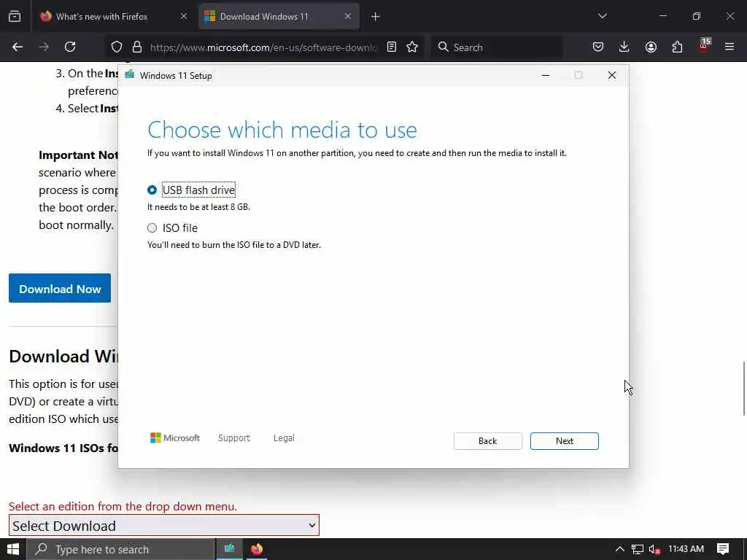The height and width of the screenshot is (560, 747).
Task: Open the Firefox downloads panel
Action: (x=624, y=47)
